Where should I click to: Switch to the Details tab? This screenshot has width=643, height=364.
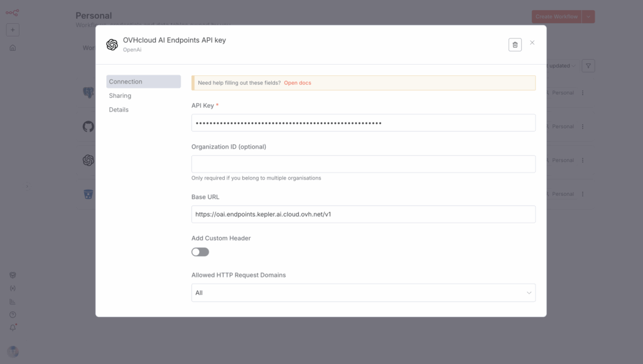pos(119,110)
